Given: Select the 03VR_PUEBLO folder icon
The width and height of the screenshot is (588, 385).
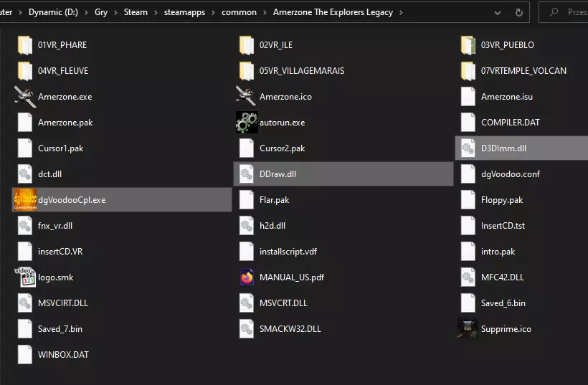Looking at the screenshot, I should pyautogui.click(x=468, y=45).
